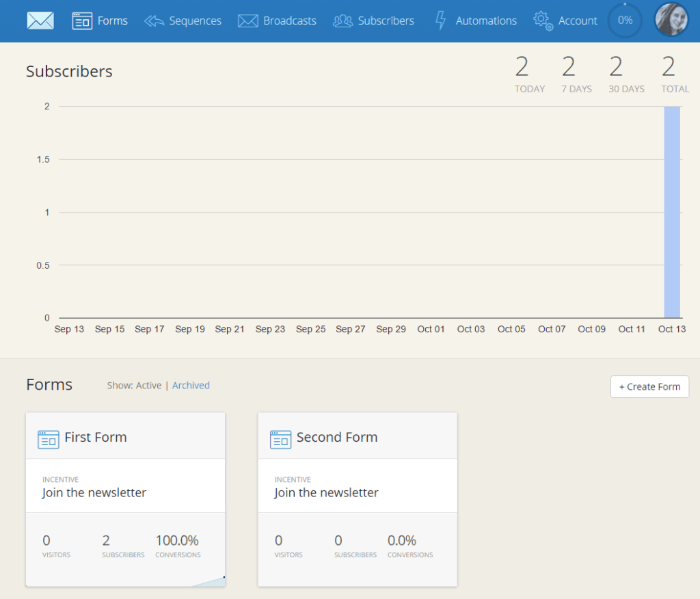Show Archived forms
This screenshot has width=700, height=599.
[191, 385]
